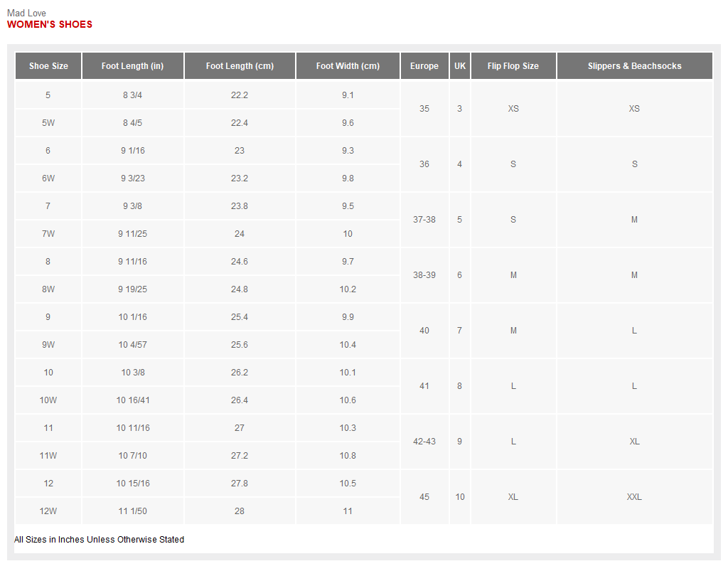728x571 pixels.
Task: Click the UK column header
Action: pyautogui.click(x=460, y=66)
